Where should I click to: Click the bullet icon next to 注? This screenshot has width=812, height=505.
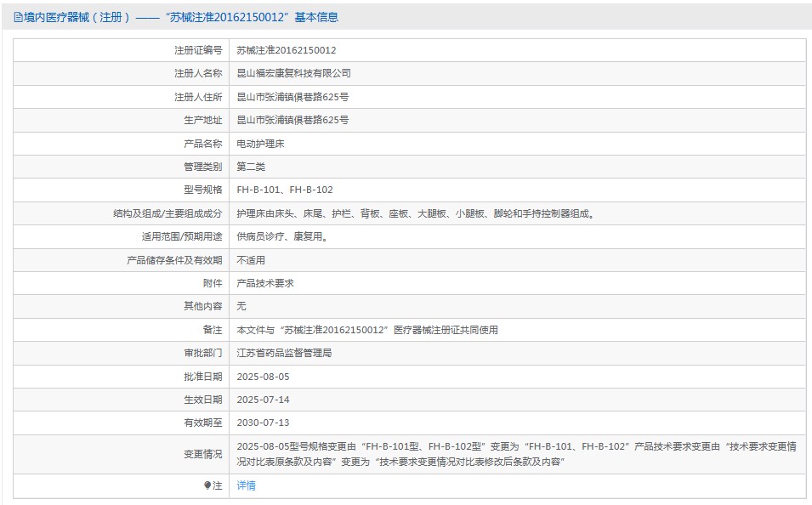pyautogui.click(x=207, y=485)
